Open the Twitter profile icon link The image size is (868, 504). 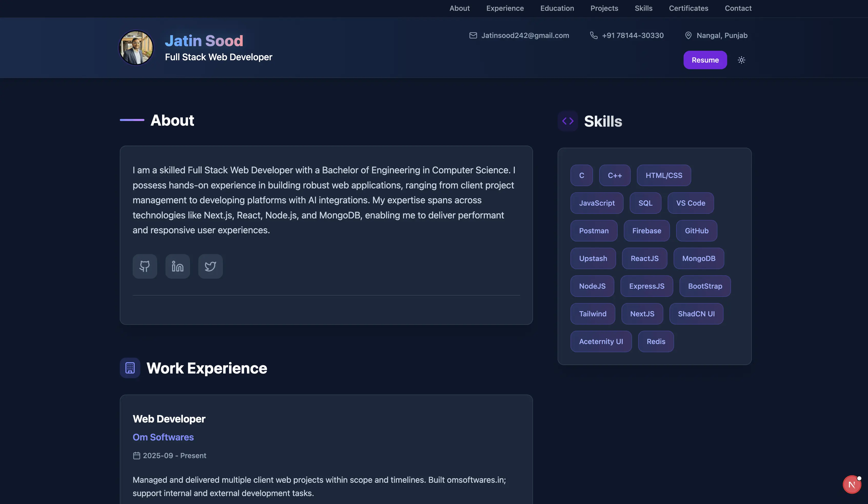(x=210, y=266)
